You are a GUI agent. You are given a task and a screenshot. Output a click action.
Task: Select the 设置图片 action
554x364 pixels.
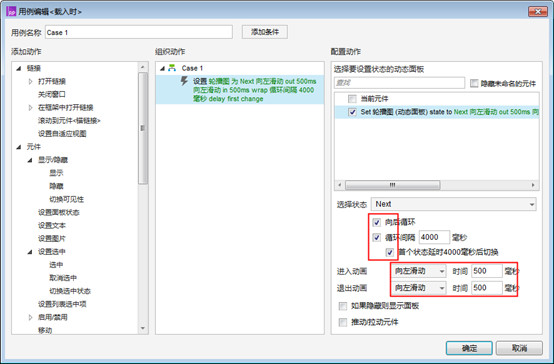click(52, 239)
